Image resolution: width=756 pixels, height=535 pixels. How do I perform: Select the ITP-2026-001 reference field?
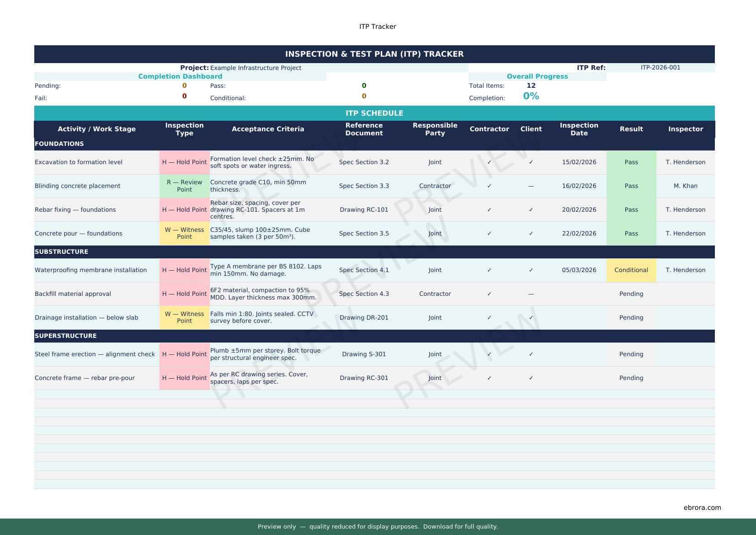point(660,68)
